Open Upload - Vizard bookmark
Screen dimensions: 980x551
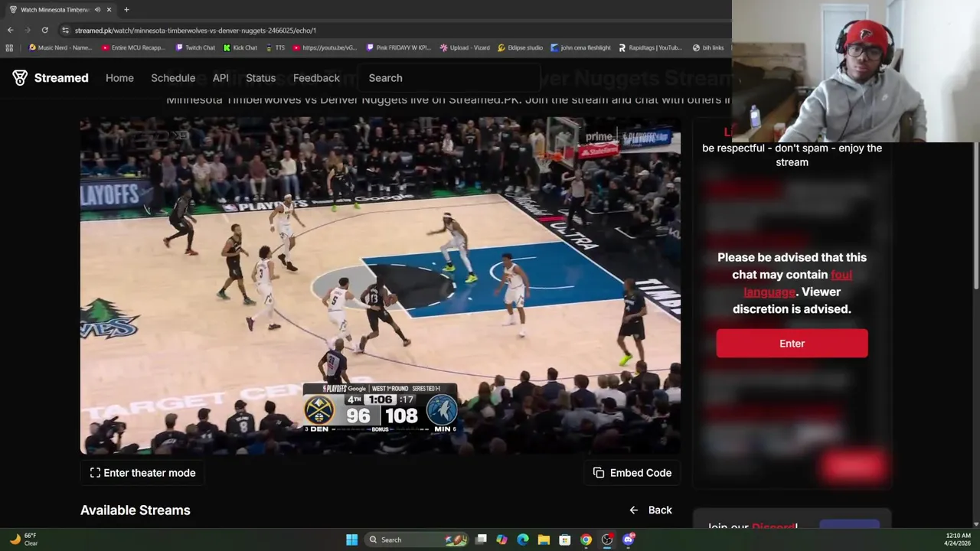(465, 47)
